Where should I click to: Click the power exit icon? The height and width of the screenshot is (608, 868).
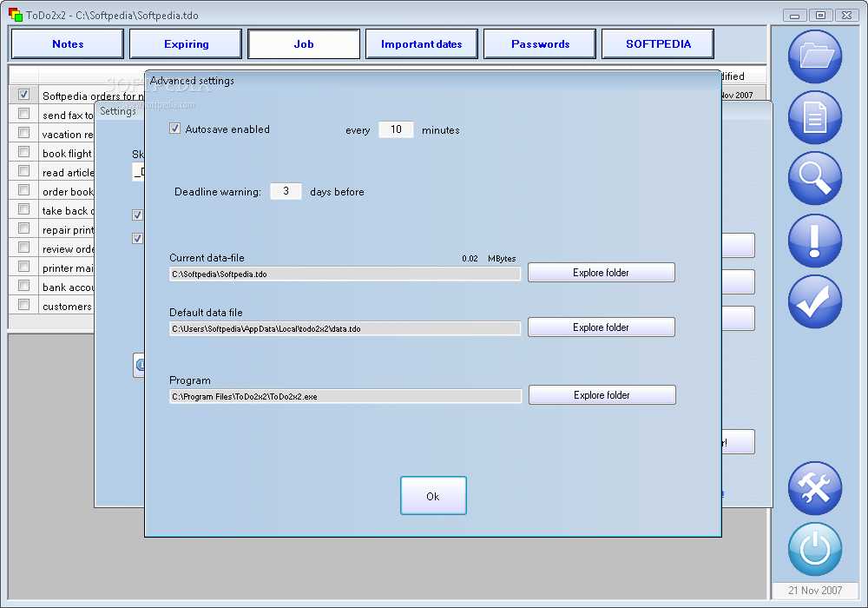[x=814, y=549]
